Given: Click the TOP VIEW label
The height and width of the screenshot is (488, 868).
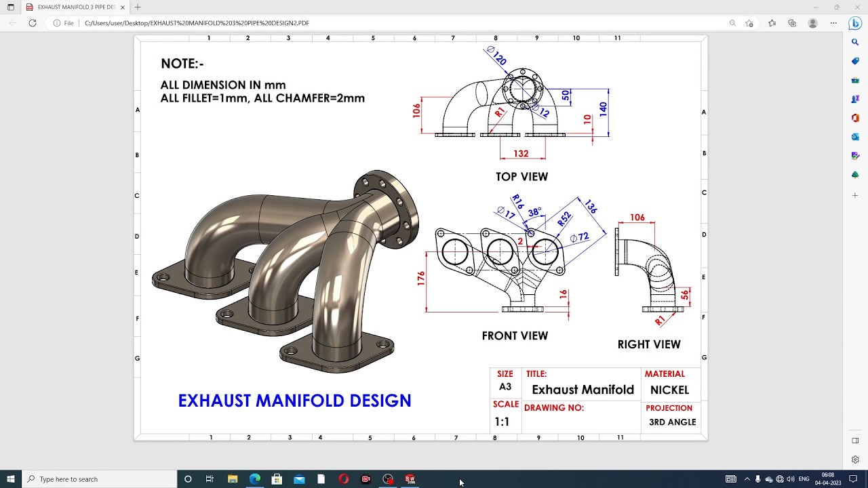Looking at the screenshot, I should click(x=521, y=177).
